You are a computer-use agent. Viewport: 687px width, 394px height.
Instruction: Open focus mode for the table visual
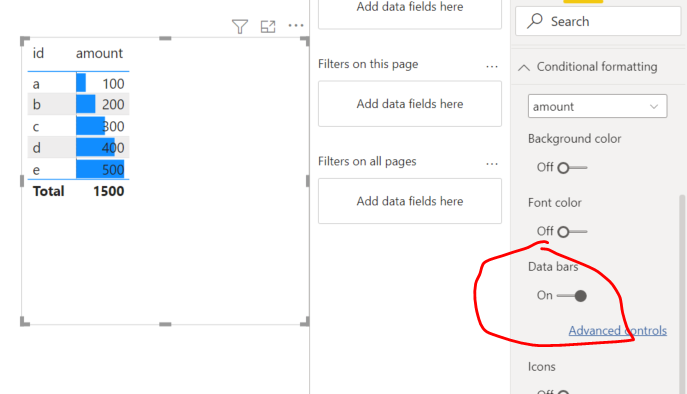pyautogui.click(x=268, y=27)
